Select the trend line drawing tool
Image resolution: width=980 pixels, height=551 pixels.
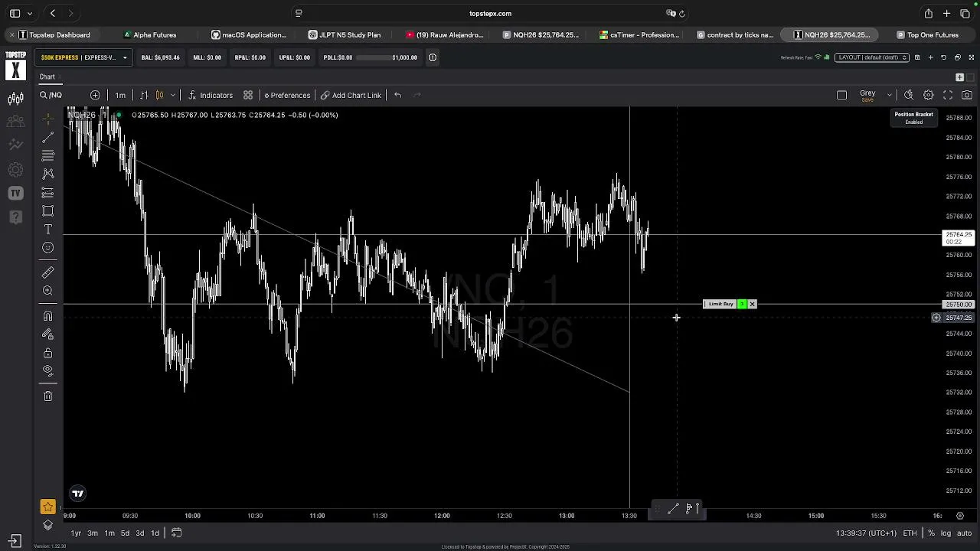pyautogui.click(x=47, y=137)
